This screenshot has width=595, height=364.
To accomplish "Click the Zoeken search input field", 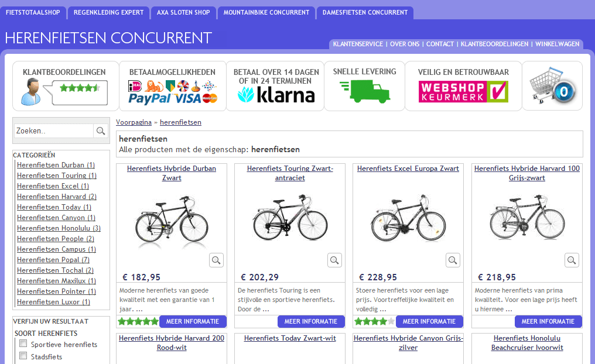I will [x=54, y=131].
